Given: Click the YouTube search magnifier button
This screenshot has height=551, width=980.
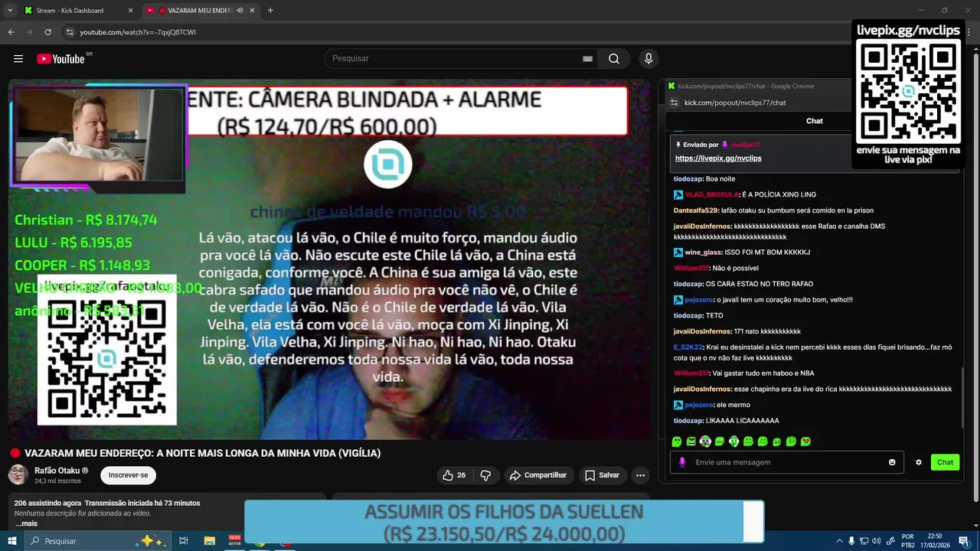Looking at the screenshot, I should (614, 59).
